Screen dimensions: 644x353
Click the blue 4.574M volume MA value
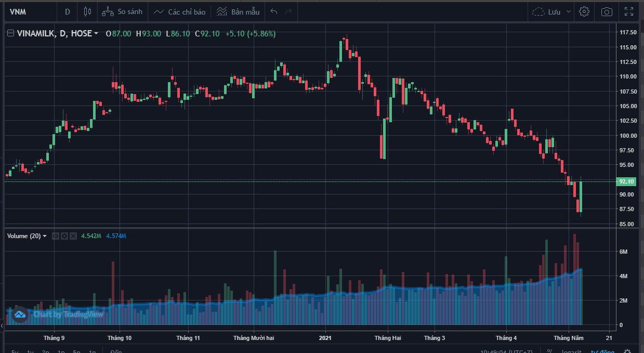[116, 236]
